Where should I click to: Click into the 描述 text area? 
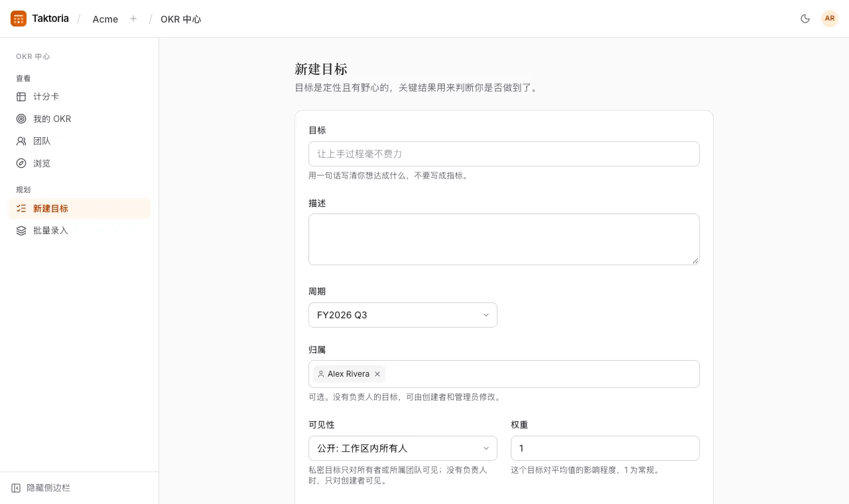[504, 239]
